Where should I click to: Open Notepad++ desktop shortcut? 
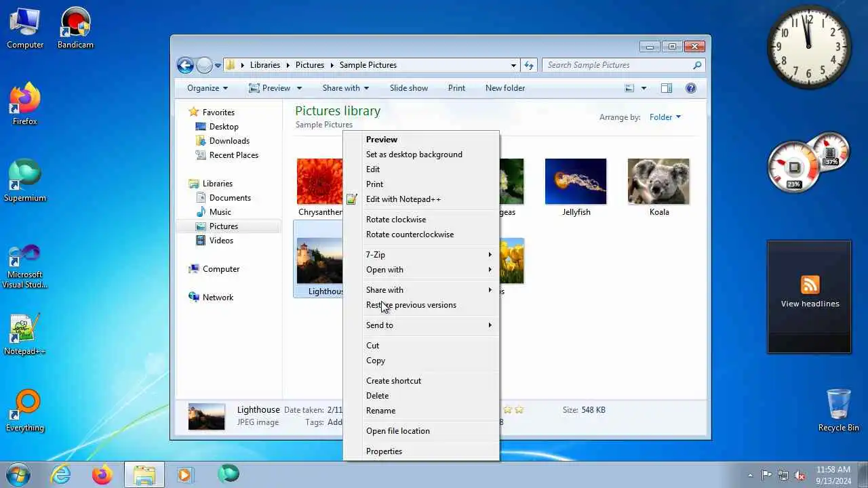(x=25, y=335)
